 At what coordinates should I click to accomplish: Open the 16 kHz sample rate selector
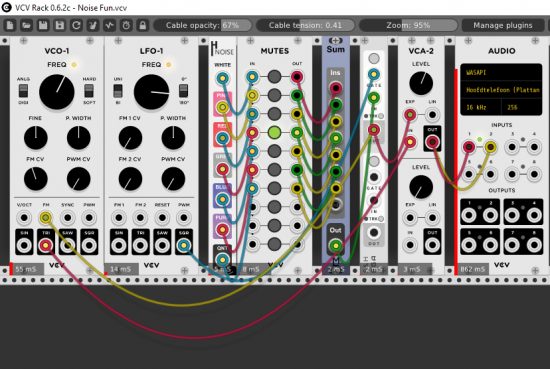[481, 107]
